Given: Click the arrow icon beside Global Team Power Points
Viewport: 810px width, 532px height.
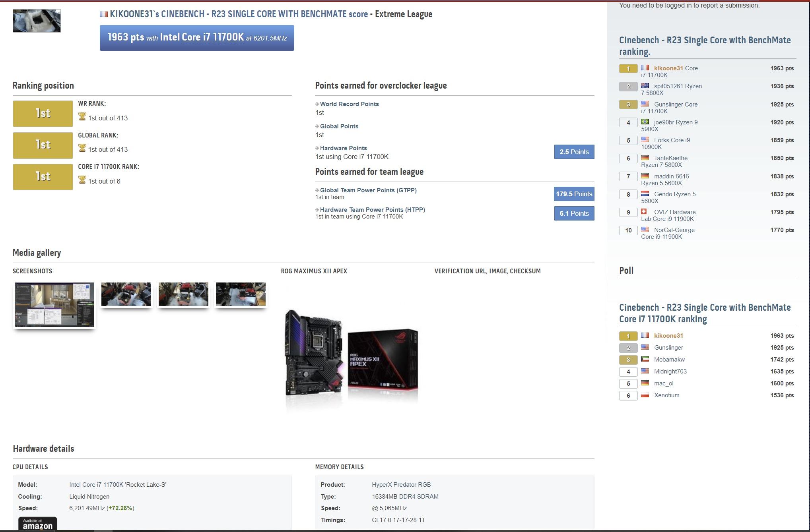Looking at the screenshot, I should (x=317, y=190).
